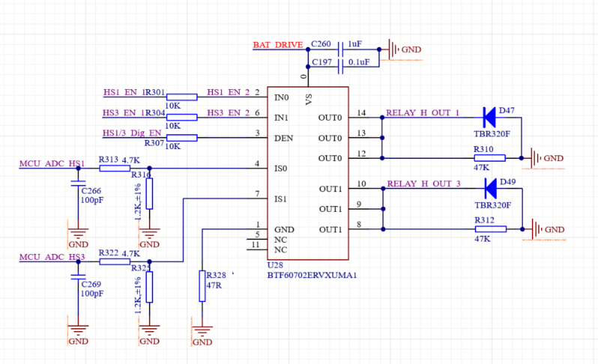Select the R312 47K resistor symbol
This screenshot has width=598, height=364.
tap(491, 229)
